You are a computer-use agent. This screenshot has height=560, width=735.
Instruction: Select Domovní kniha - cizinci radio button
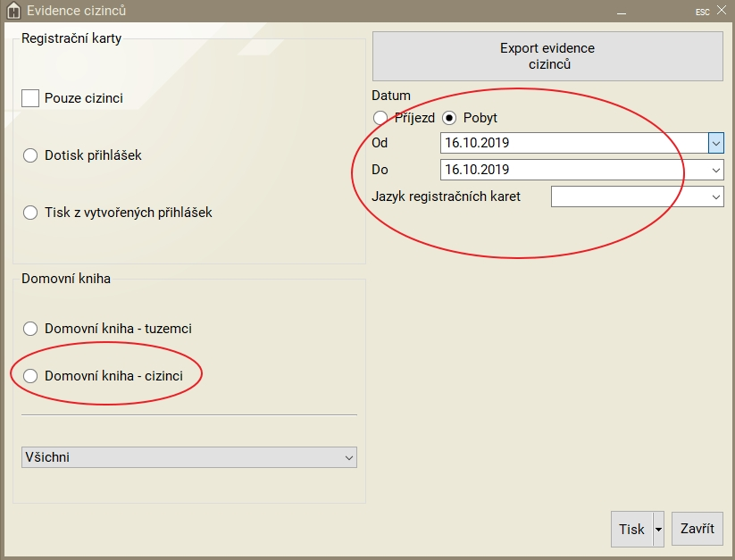point(30,376)
